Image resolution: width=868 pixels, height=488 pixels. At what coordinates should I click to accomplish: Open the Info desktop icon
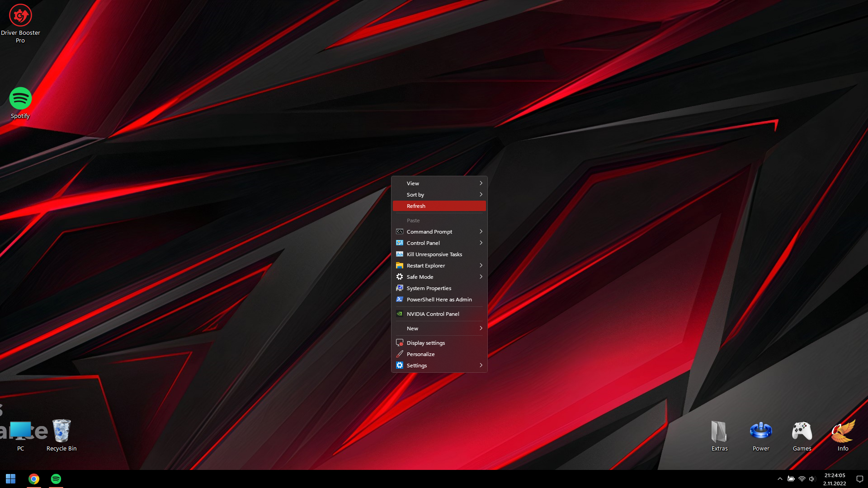pyautogui.click(x=843, y=431)
